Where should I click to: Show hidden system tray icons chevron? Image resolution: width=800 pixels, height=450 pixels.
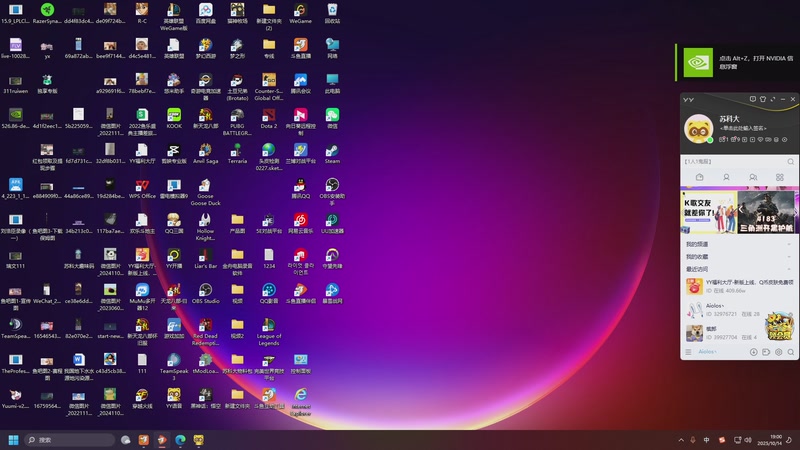click(x=681, y=440)
